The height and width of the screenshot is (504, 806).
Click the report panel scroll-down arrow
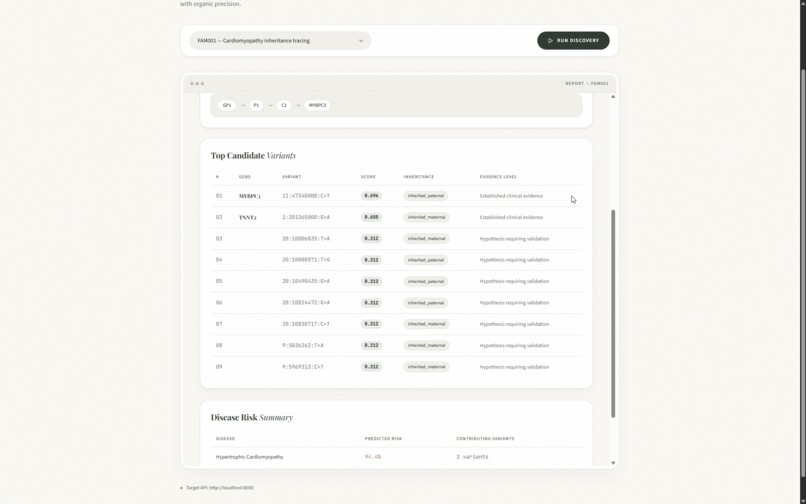click(613, 463)
